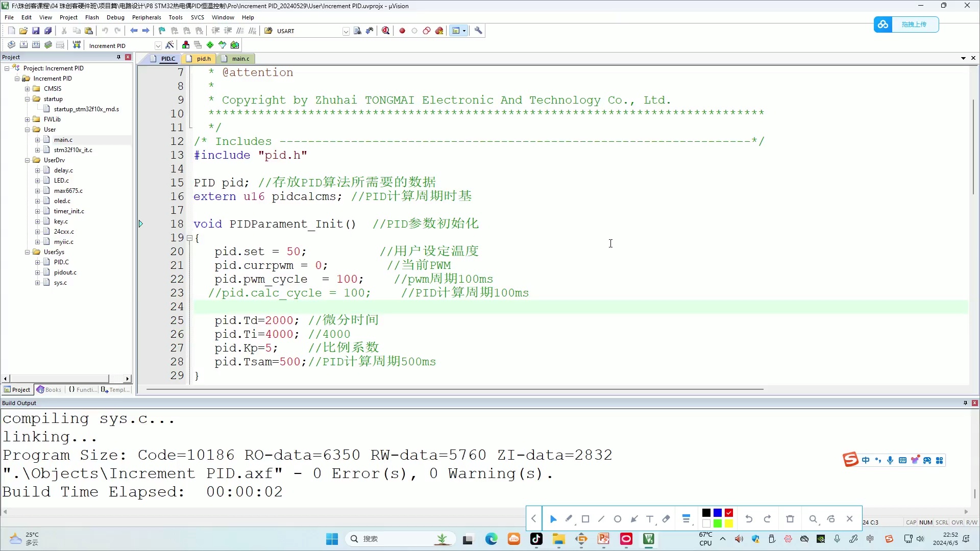Open the Increment PID target dropdown
This screenshot has height=551, width=980.
coord(158,45)
